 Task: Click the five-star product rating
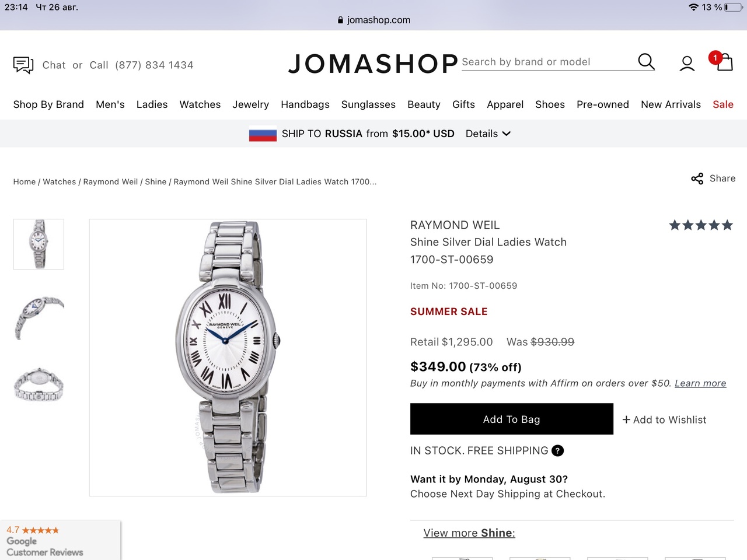pos(700,225)
